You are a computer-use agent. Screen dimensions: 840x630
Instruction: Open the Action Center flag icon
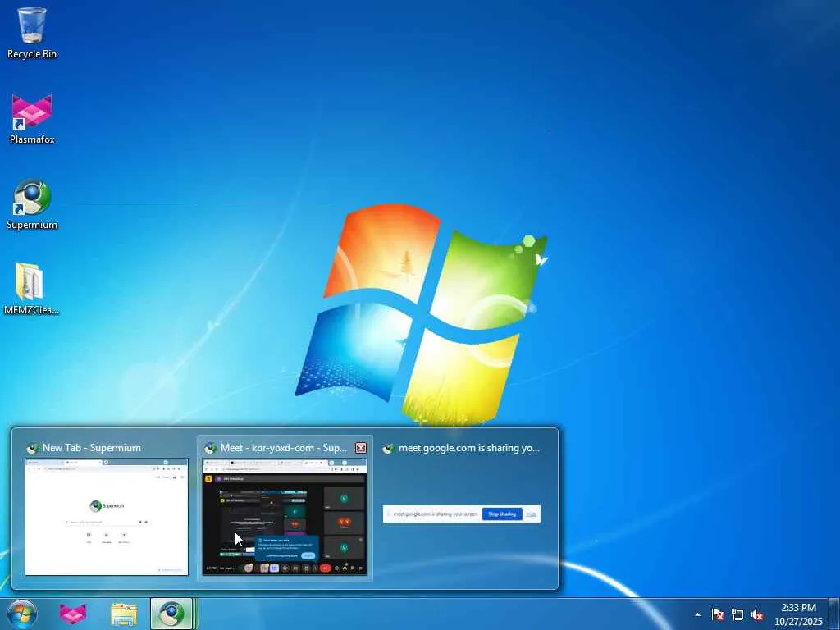pyautogui.click(x=718, y=614)
